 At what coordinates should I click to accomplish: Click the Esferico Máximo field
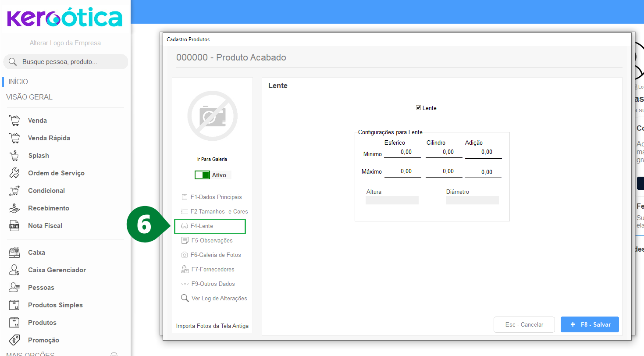402,172
